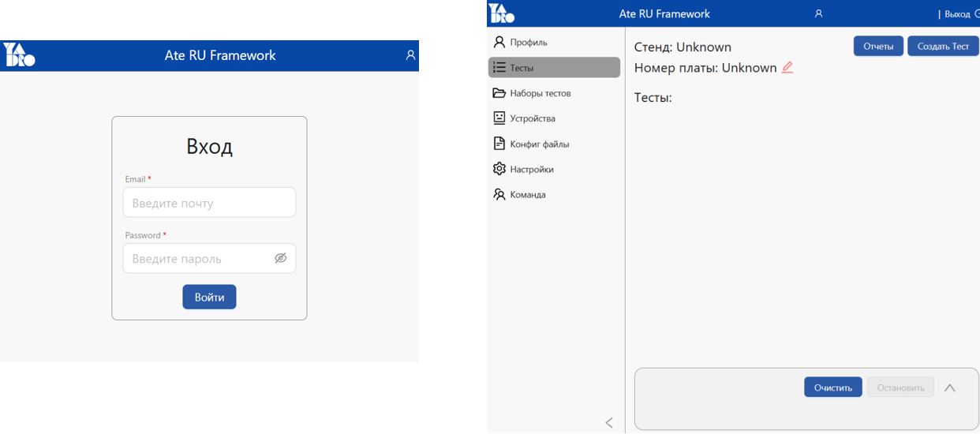Click the 'Вход' heading on the login form
The height and width of the screenshot is (434, 980).
[209, 147]
